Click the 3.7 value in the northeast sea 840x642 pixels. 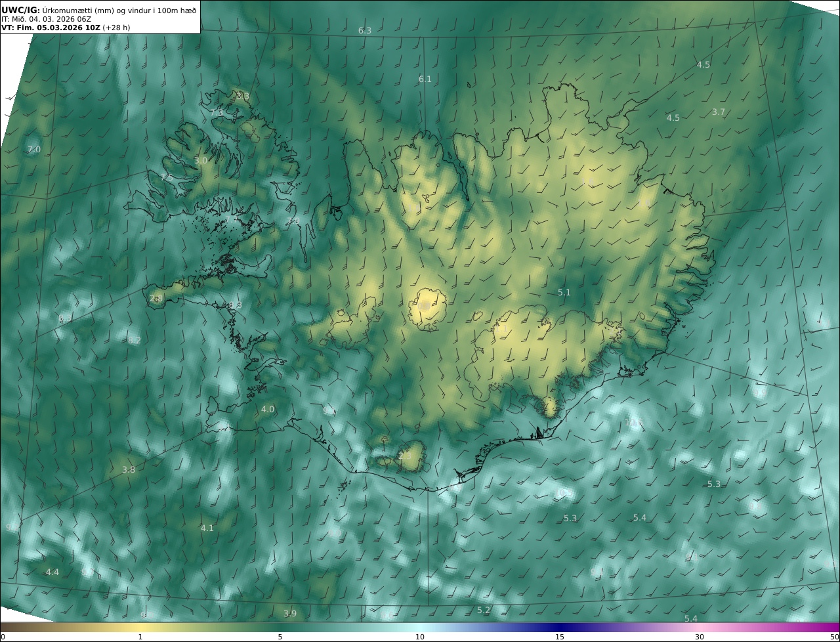pyautogui.click(x=719, y=112)
